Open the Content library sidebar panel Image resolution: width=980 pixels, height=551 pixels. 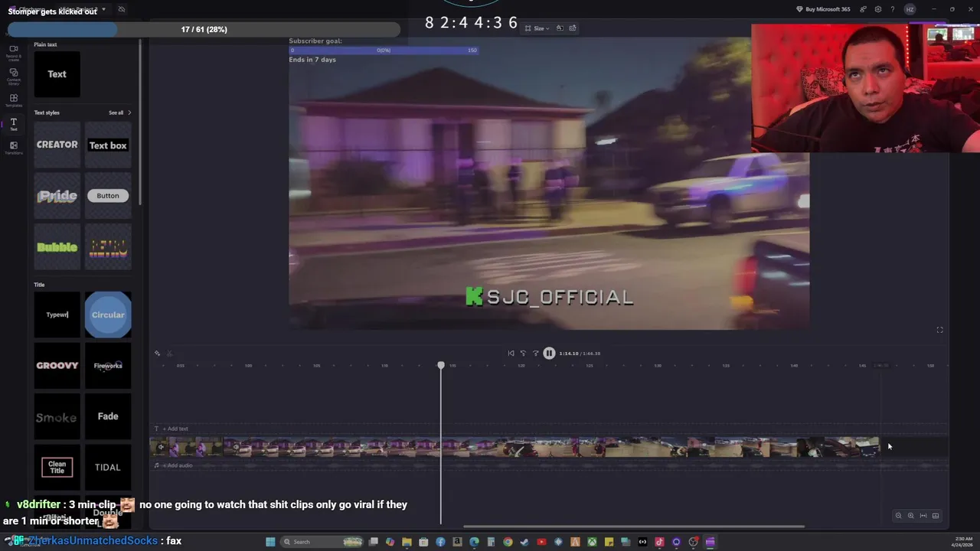pos(13,76)
